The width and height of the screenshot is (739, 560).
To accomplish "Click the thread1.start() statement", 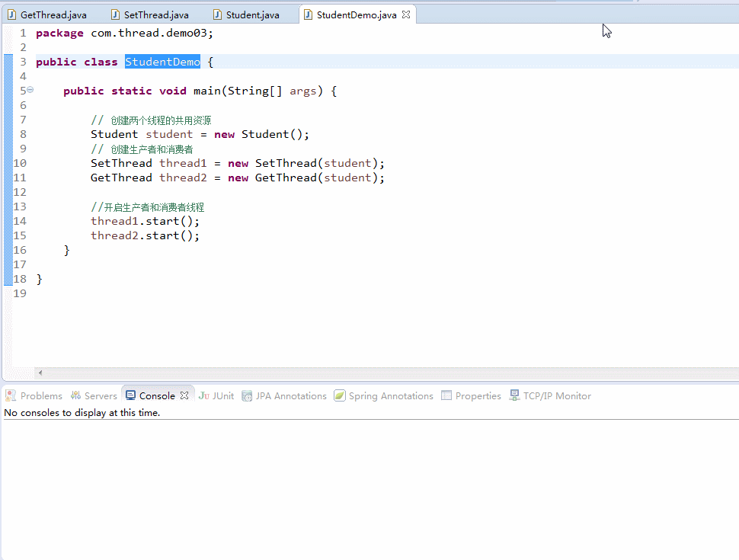I will coord(146,221).
